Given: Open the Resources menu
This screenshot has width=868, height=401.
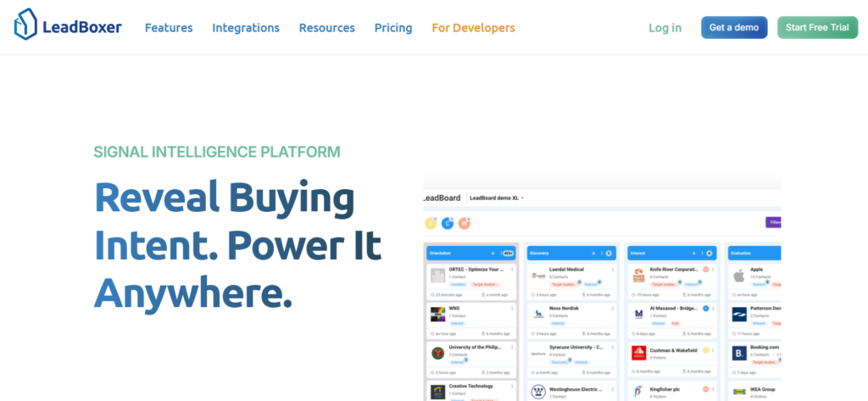Looking at the screenshot, I should [x=327, y=28].
